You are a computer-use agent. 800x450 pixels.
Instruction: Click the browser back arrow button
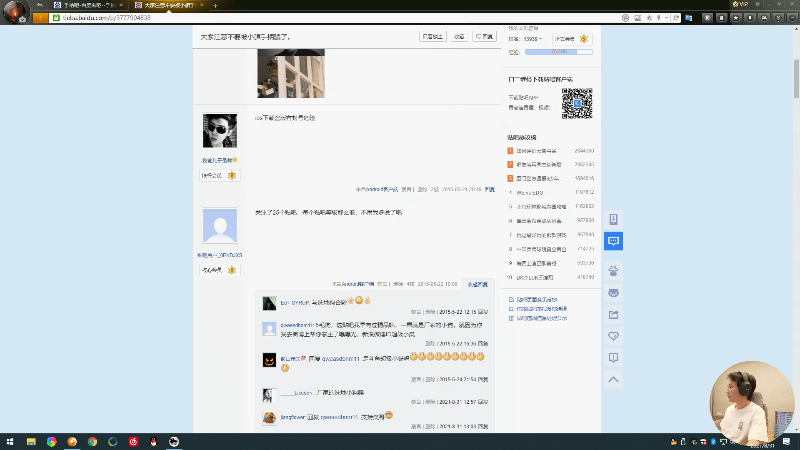40,18
